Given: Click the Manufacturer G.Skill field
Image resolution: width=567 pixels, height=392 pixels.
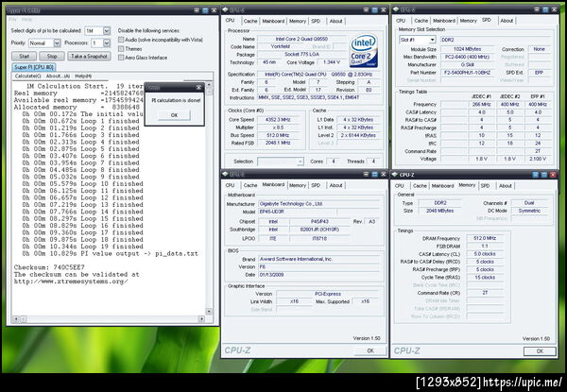Looking at the screenshot, I should [x=467, y=64].
